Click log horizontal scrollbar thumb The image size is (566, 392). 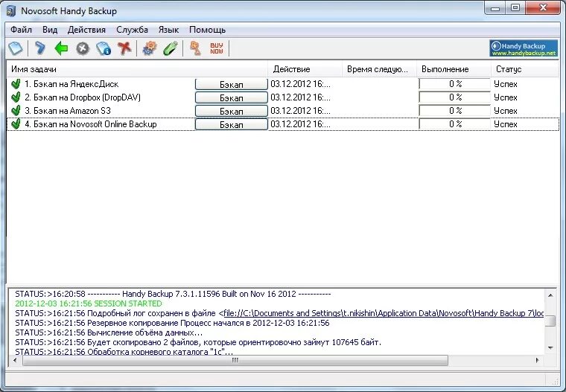[235, 360]
